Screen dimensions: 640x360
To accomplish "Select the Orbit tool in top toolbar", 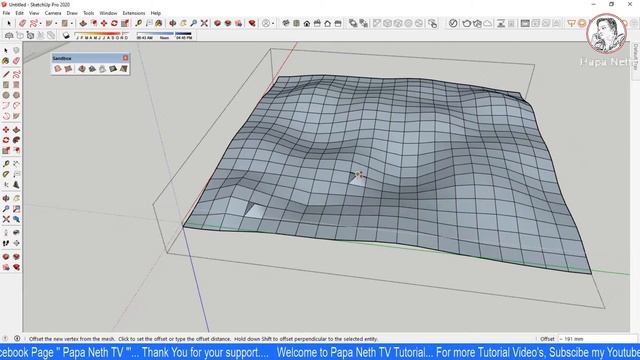I will coord(173,24).
